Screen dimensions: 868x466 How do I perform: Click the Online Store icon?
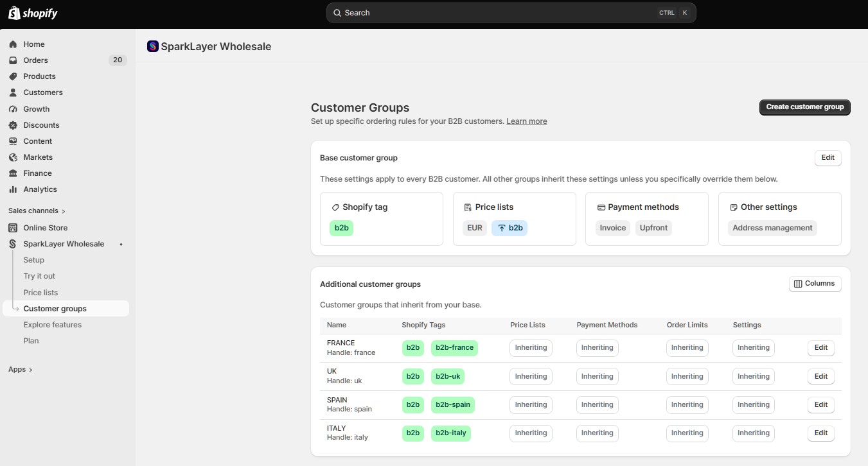[x=13, y=228]
